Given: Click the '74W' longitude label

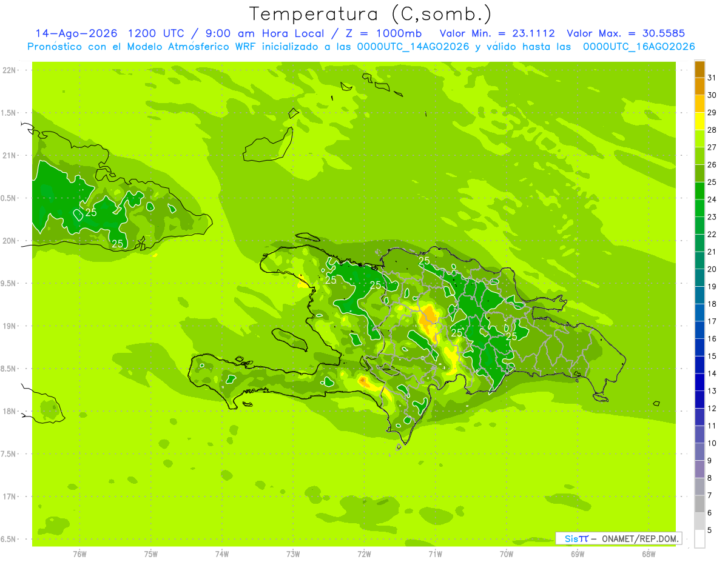Looking at the screenshot, I should pos(222,554).
